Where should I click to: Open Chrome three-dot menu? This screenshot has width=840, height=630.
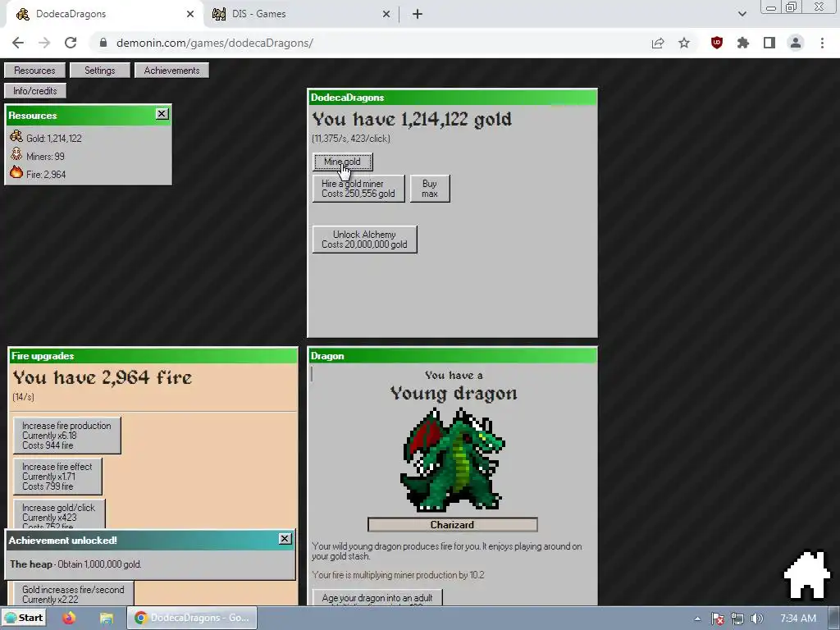[822, 43]
